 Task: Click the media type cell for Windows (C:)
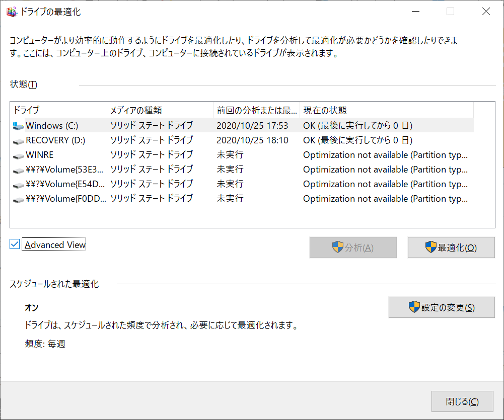[152, 126]
